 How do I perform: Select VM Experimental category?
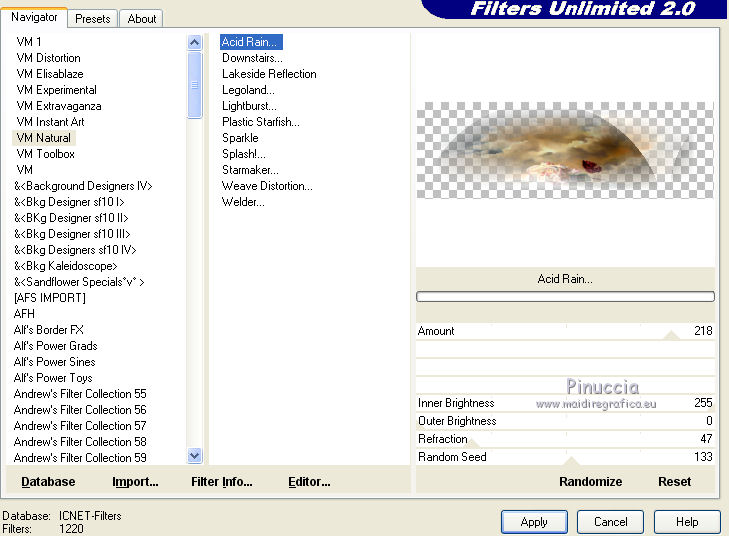pos(56,90)
